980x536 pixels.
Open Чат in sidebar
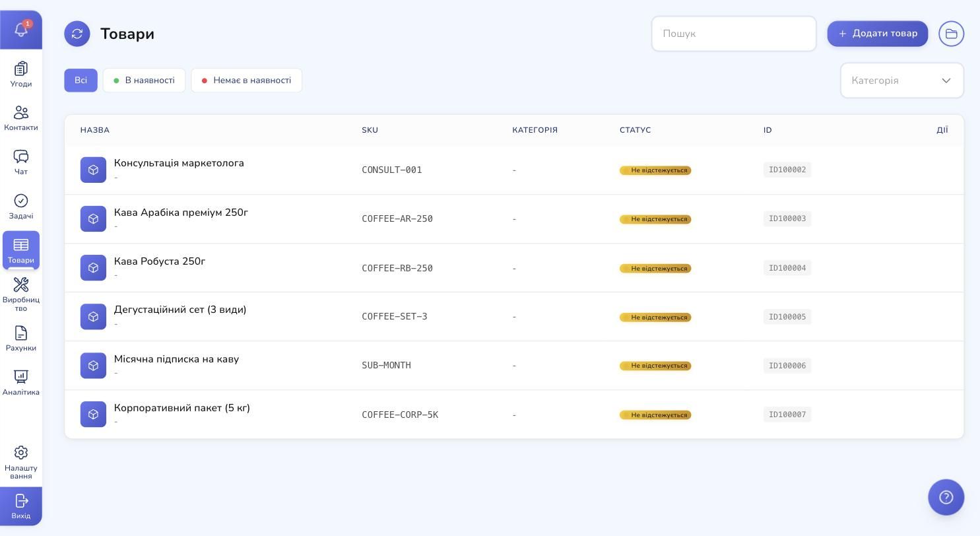[21, 162]
